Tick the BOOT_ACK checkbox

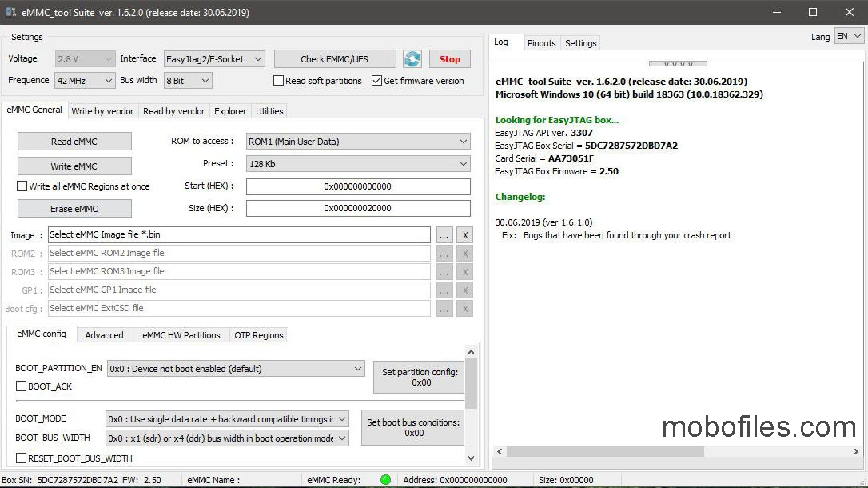tap(21, 386)
